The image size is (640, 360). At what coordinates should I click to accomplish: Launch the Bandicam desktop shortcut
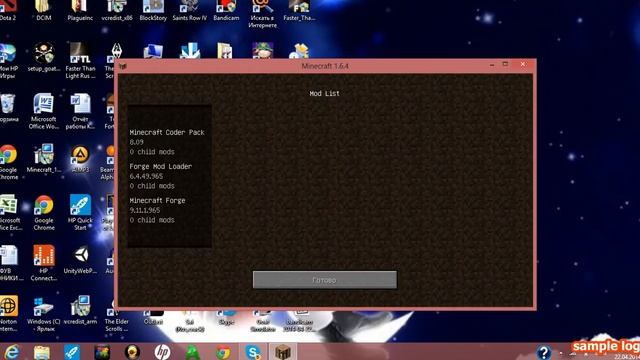226,11
